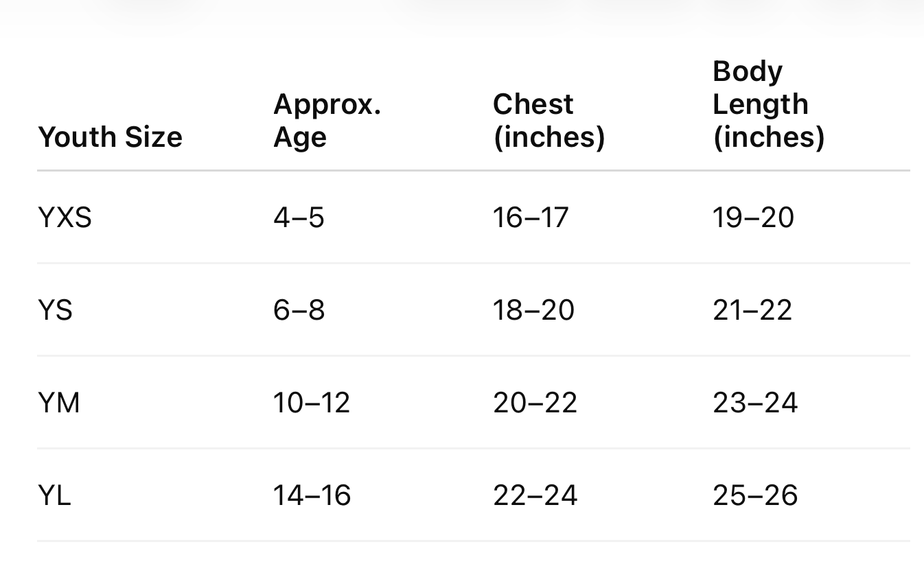
Task: Select the Approx. Age column header
Action: click(x=327, y=121)
